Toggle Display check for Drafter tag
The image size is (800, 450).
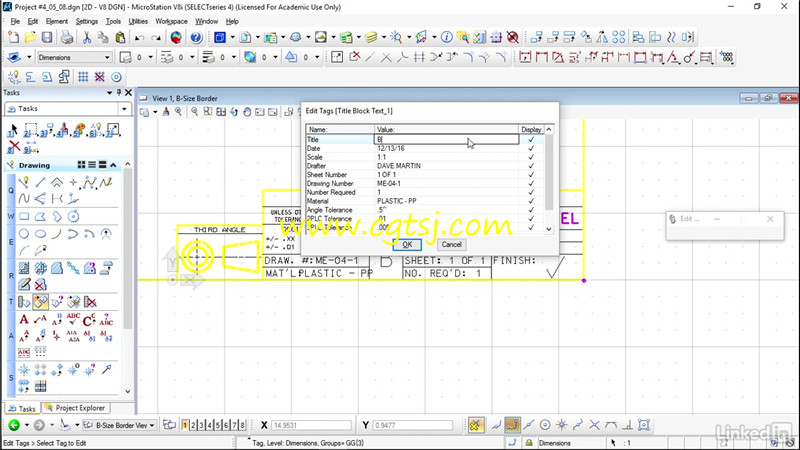click(531, 166)
